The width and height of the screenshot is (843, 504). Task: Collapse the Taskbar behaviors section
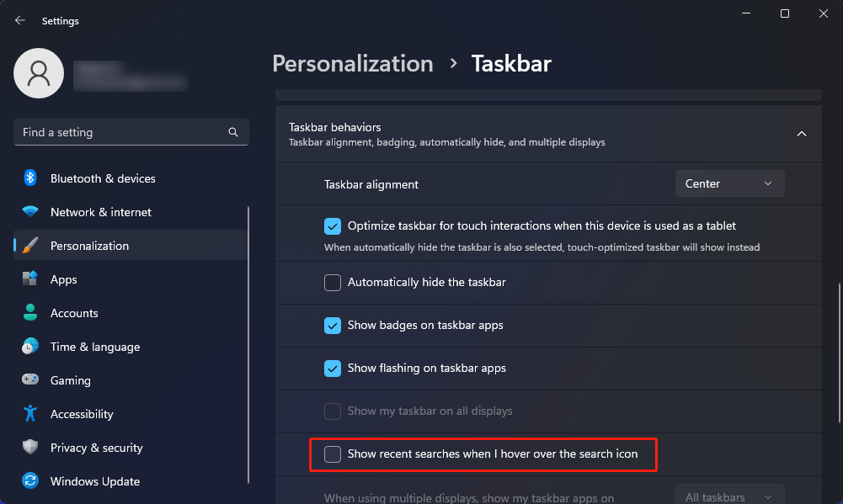click(801, 133)
